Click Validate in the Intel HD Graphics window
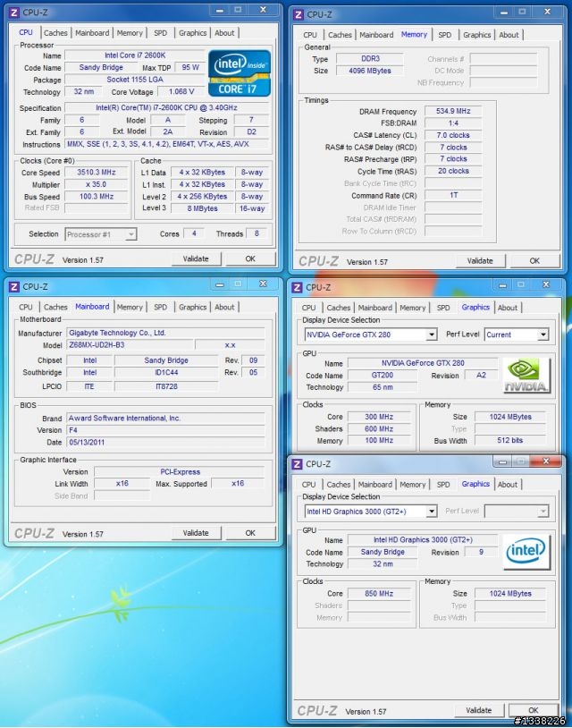 [479, 710]
